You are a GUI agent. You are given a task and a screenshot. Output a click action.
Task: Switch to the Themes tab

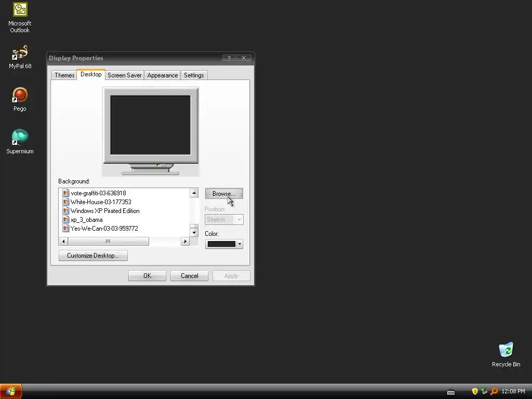(x=64, y=75)
